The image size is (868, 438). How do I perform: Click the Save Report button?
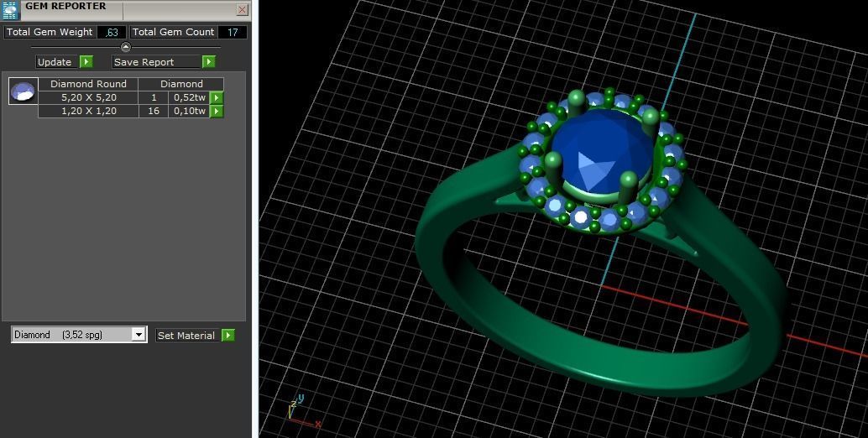tap(156, 62)
